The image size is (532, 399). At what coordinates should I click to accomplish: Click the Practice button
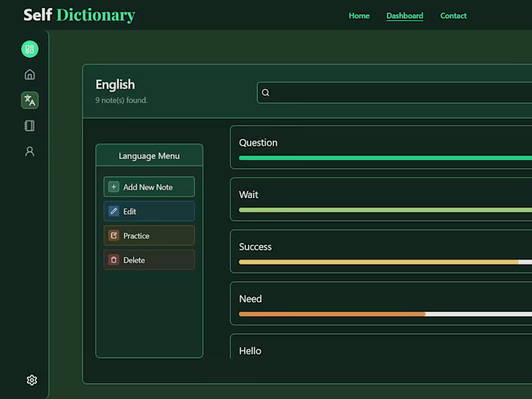click(149, 235)
